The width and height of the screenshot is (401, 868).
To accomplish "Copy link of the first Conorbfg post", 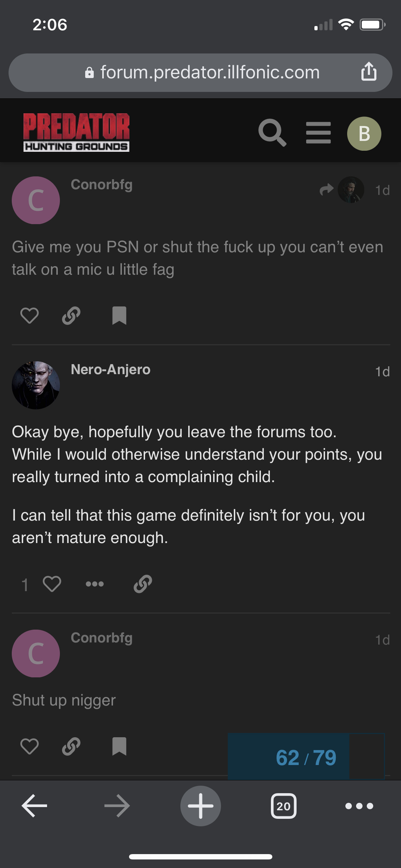I will pos(71,315).
